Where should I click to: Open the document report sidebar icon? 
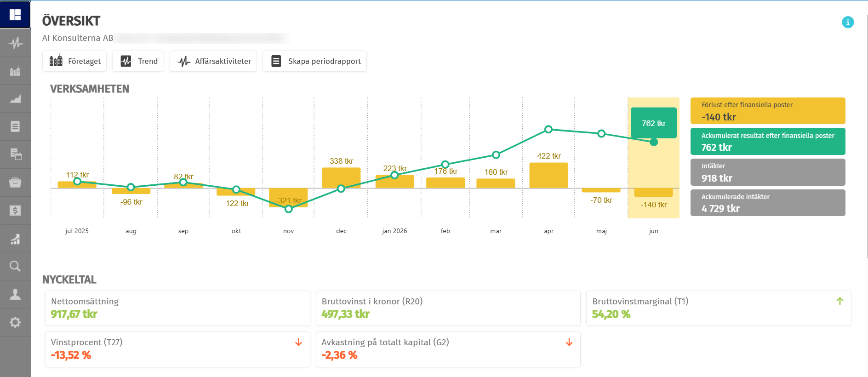coord(15,126)
